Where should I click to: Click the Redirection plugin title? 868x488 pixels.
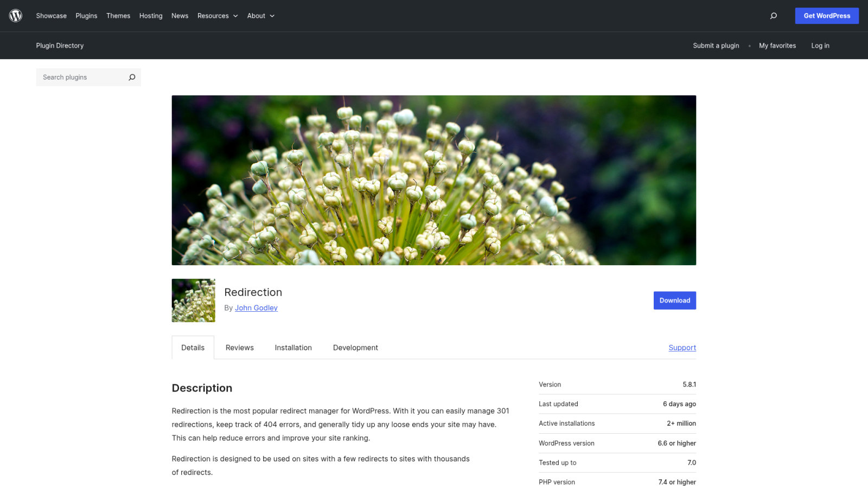click(253, 292)
